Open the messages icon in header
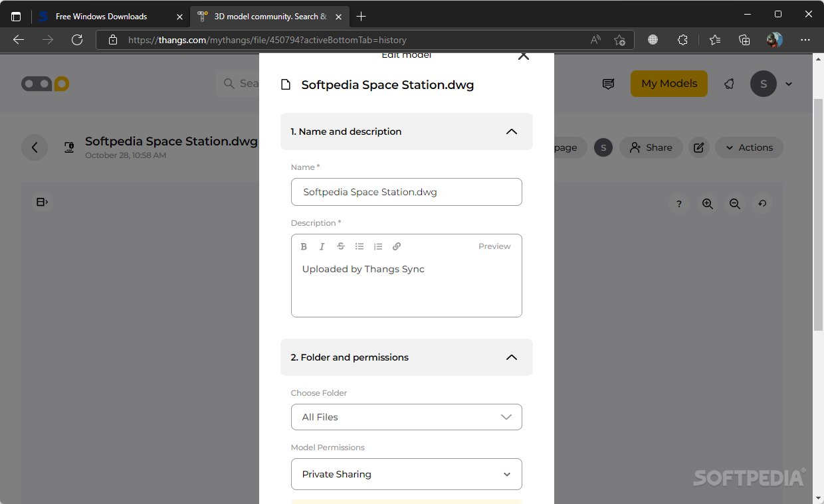The height and width of the screenshot is (504, 824). coord(608,84)
